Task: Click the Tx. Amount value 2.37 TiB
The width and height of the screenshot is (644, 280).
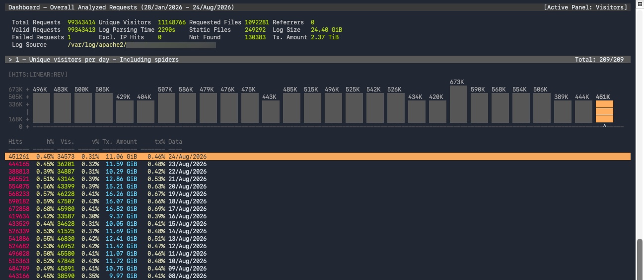Action: point(325,37)
